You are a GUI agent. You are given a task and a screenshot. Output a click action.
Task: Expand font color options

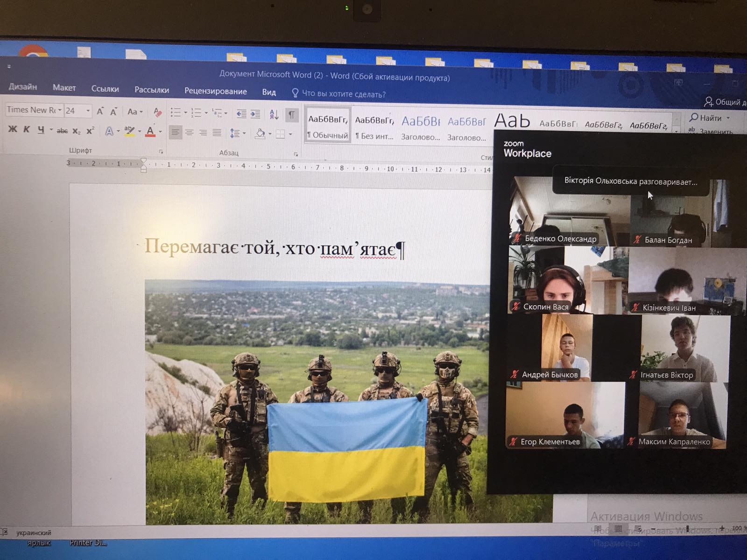click(x=160, y=133)
